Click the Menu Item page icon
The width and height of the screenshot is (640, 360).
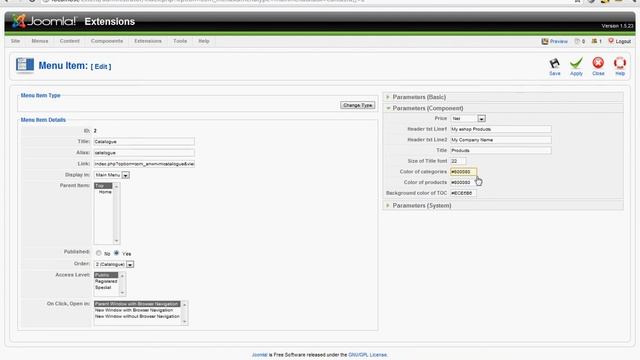tap(25, 65)
